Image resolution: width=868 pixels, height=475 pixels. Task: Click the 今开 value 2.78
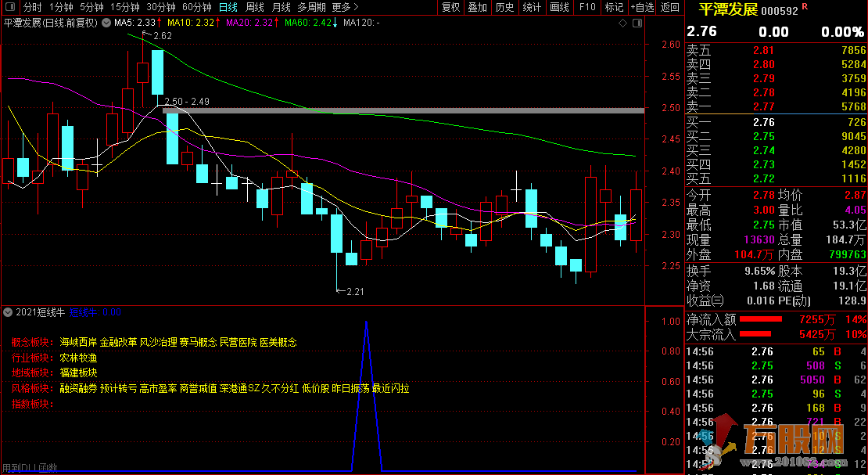tap(763, 195)
